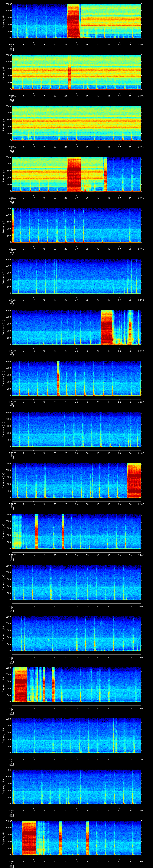Click the 6:30:00 time label
Image resolution: width=153 pixels, height=868 pixels.
click(12, 453)
